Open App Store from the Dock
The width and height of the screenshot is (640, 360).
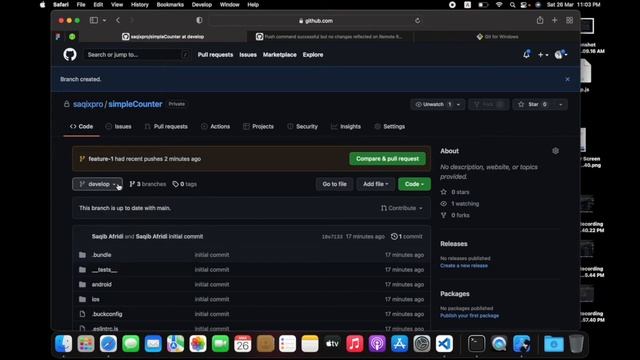[x=399, y=344]
